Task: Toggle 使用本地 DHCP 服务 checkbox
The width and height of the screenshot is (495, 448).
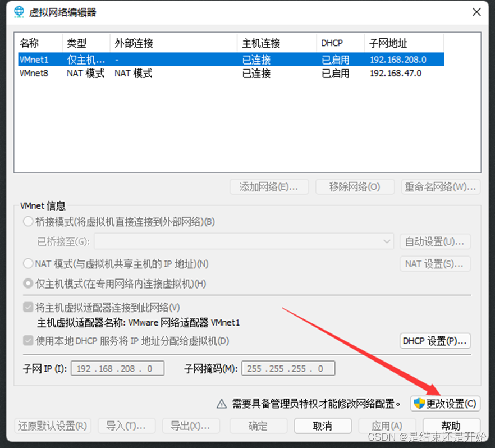Action: [x=28, y=341]
